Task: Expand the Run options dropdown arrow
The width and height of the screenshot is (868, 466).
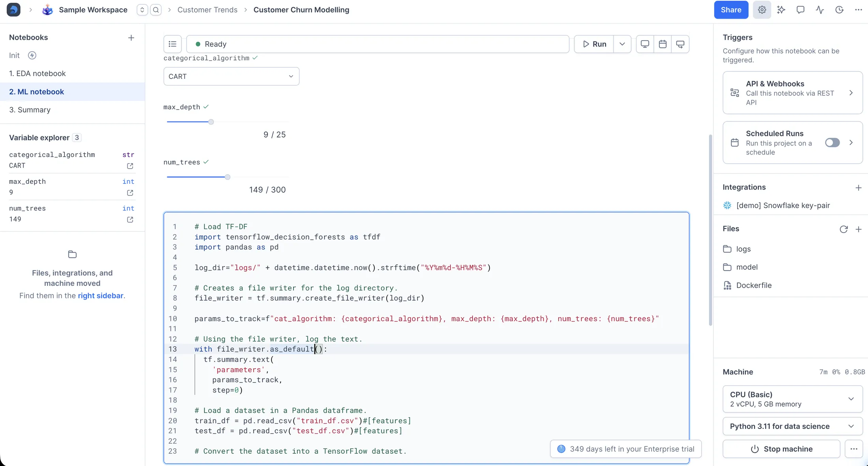Action: [x=622, y=44]
